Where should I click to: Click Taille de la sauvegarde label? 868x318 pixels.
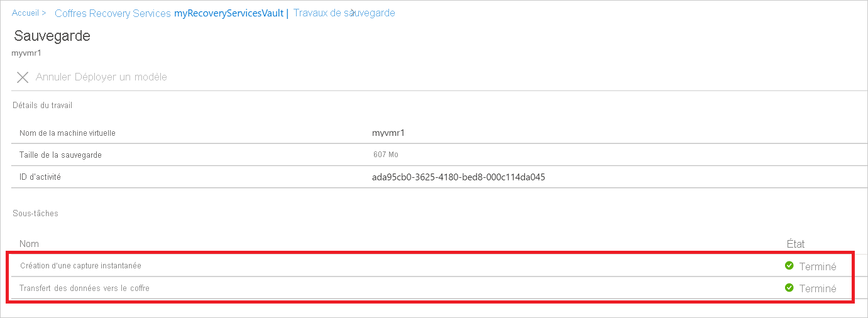[60, 155]
